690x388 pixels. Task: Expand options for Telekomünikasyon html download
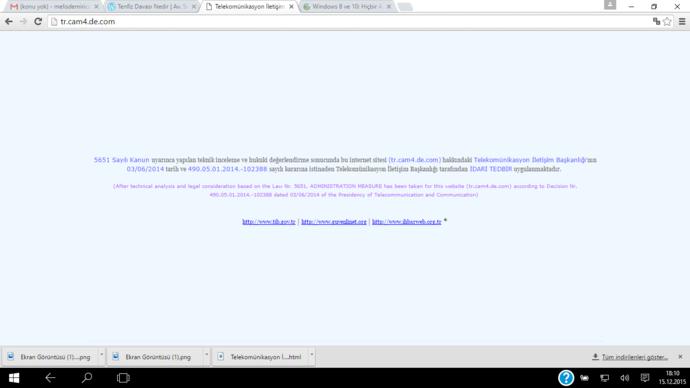312,354
